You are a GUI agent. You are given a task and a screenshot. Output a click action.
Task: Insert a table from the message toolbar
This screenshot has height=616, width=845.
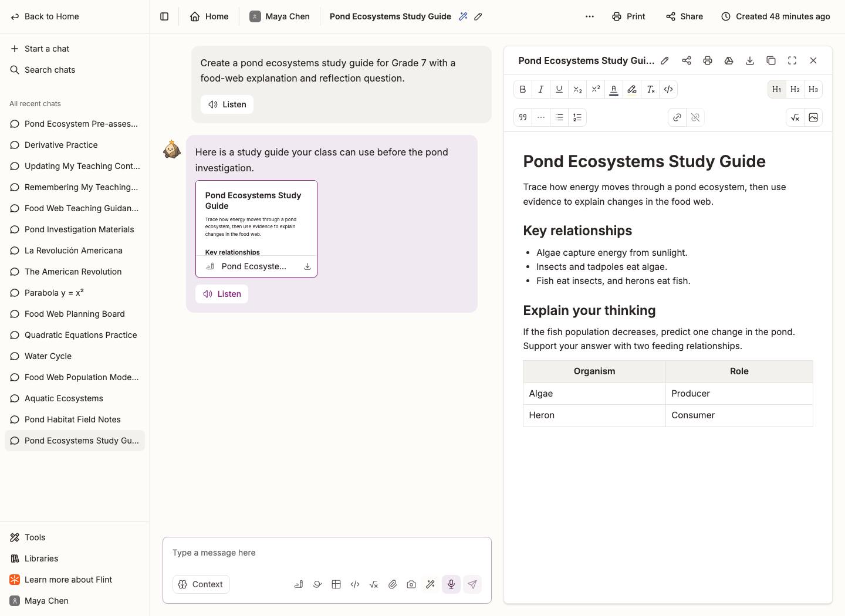click(336, 584)
